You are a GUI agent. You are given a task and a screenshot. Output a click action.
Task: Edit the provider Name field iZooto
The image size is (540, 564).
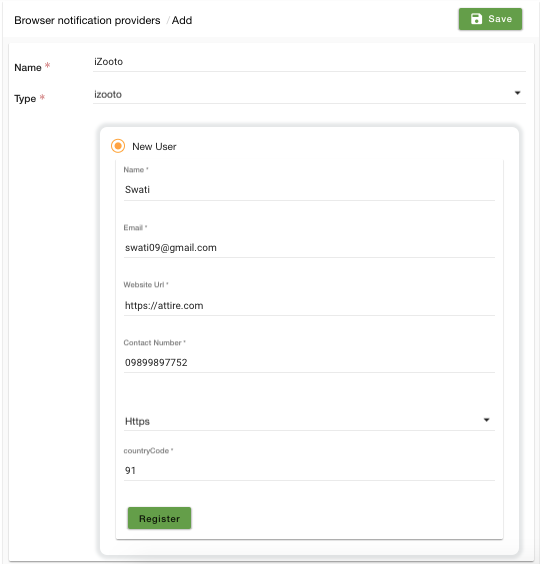click(x=309, y=62)
